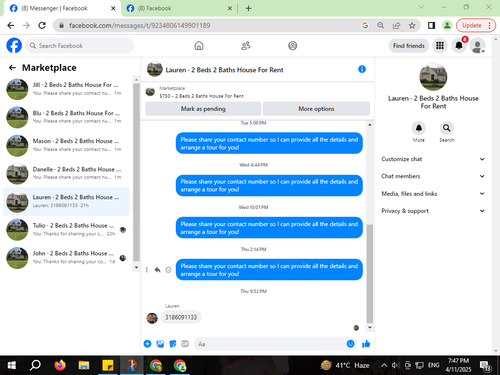Choose a GIF in composer
Viewport: 500px width, 375px height.
pyautogui.click(x=185, y=344)
